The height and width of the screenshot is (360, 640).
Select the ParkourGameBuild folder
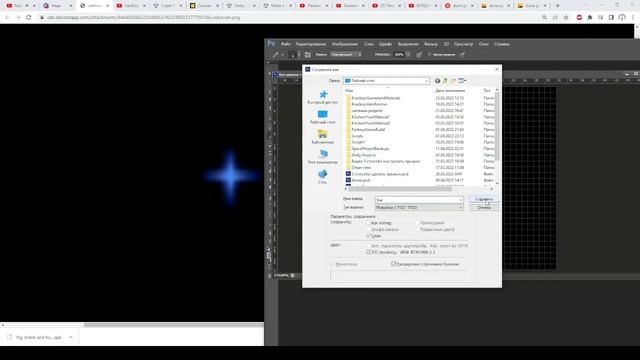coord(368,130)
